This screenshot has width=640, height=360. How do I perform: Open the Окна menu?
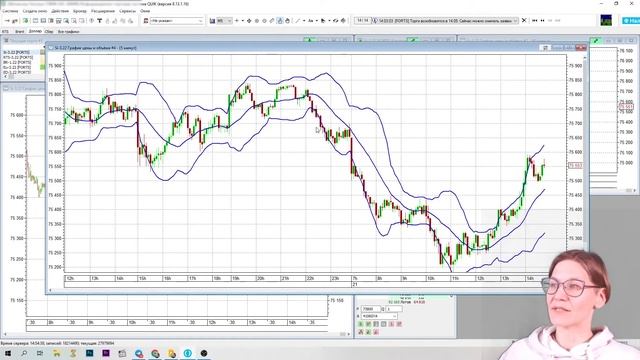145,11
